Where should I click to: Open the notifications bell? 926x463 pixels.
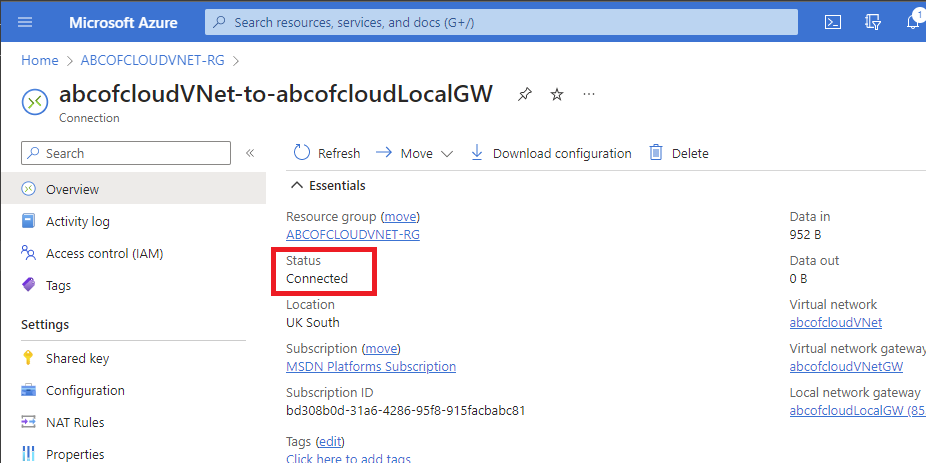(913, 22)
